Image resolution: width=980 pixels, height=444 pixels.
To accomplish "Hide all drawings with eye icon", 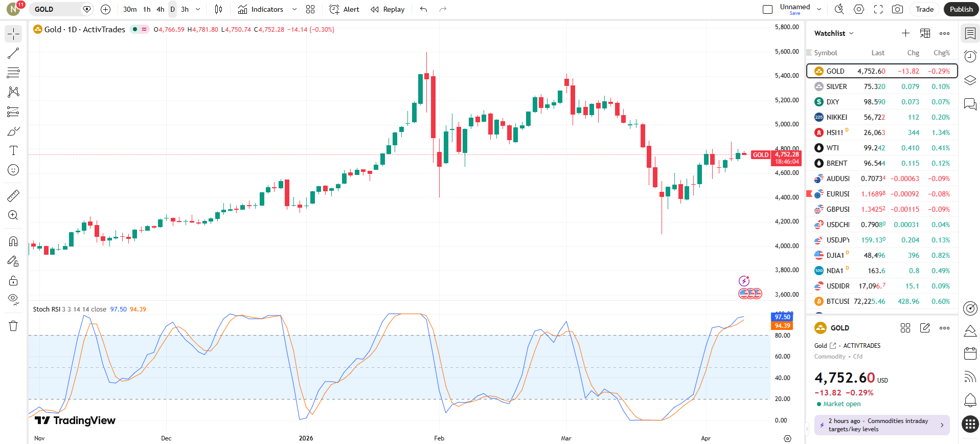I will click(x=13, y=299).
